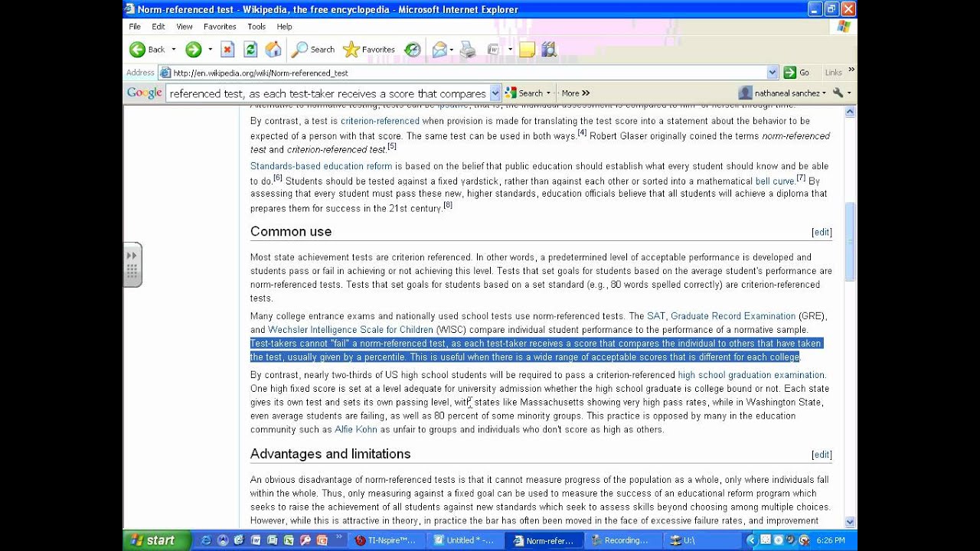This screenshot has height=551, width=980.
Task: Click the scrollbar down arrow
Action: pos(850,522)
